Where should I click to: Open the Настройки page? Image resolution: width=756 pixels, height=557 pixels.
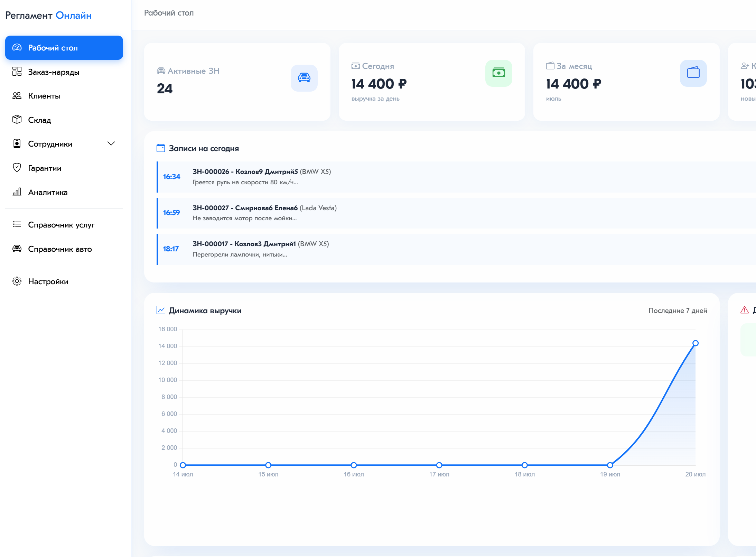pyautogui.click(x=64, y=281)
